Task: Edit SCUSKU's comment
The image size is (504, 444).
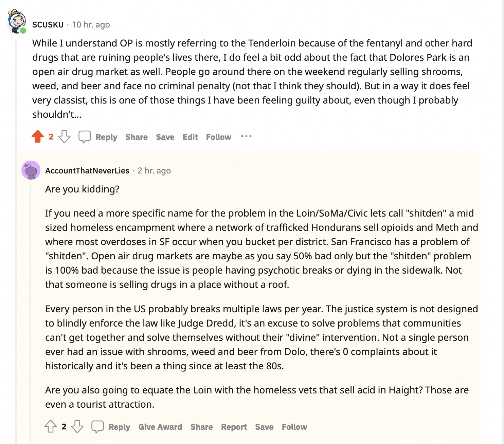Action: click(x=190, y=137)
